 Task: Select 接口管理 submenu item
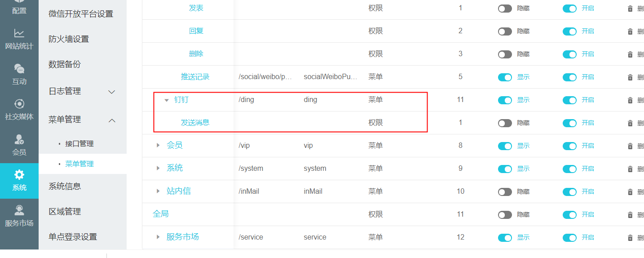tap(79, 144)
